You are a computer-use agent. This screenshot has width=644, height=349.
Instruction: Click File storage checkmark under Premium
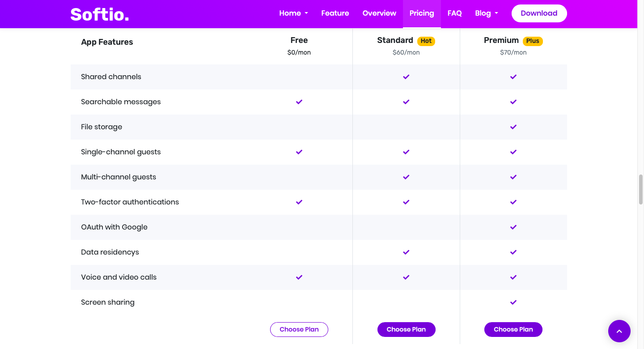point(513,127)
